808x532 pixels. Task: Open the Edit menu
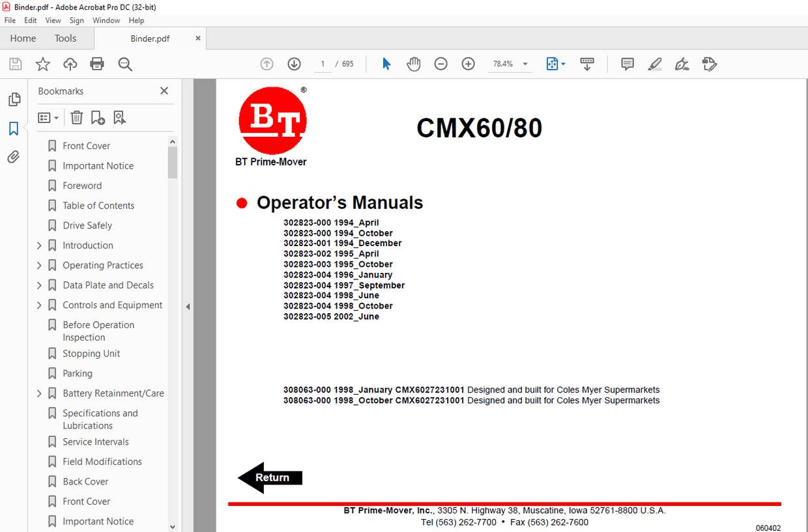click(30, 20)
